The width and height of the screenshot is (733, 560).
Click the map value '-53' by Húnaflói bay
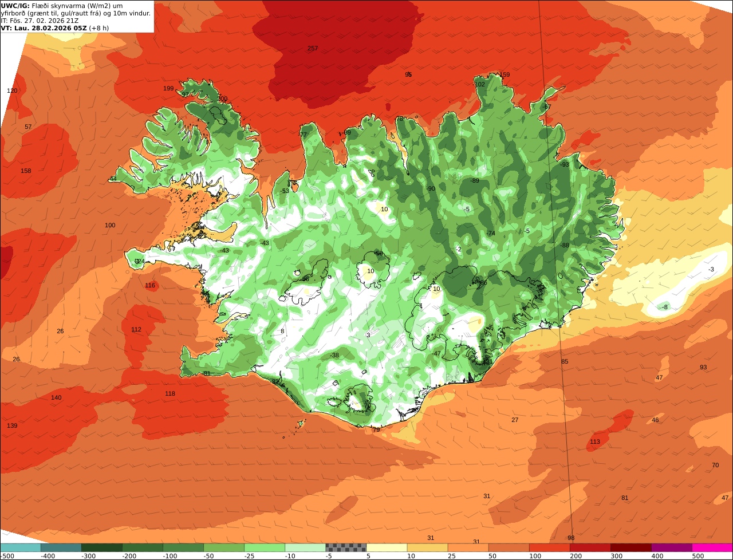(284, 191)
